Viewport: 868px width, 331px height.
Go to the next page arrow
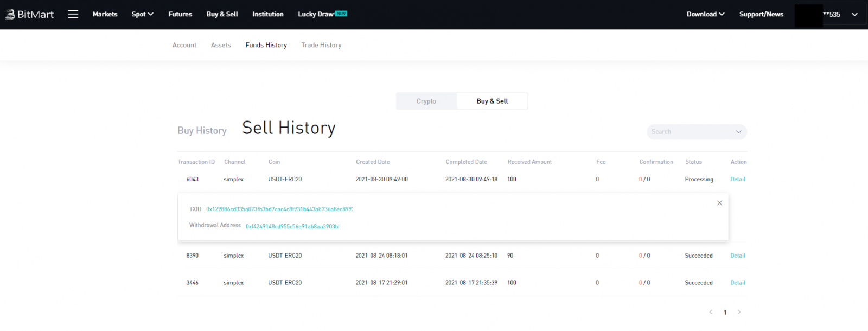point(739,312)
